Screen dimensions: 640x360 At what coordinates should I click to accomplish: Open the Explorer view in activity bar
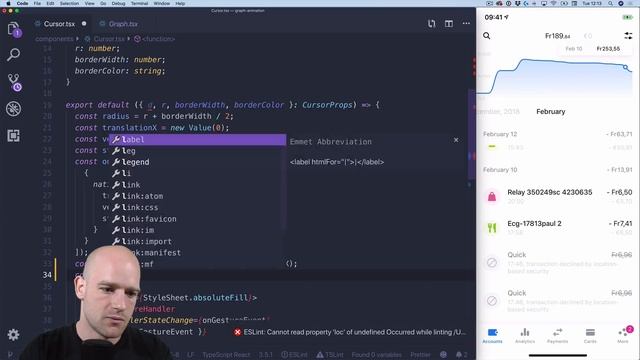[x=13, y=29]
